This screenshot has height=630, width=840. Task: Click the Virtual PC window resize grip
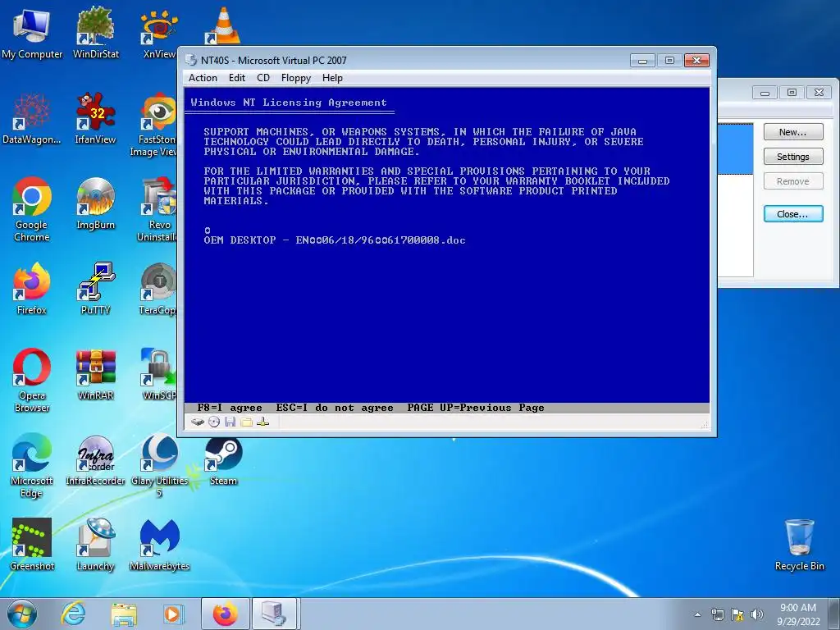[705, 425]
